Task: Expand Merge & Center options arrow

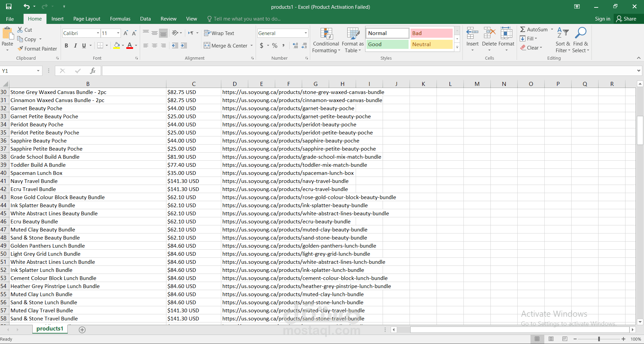Action: pos(252,45)
